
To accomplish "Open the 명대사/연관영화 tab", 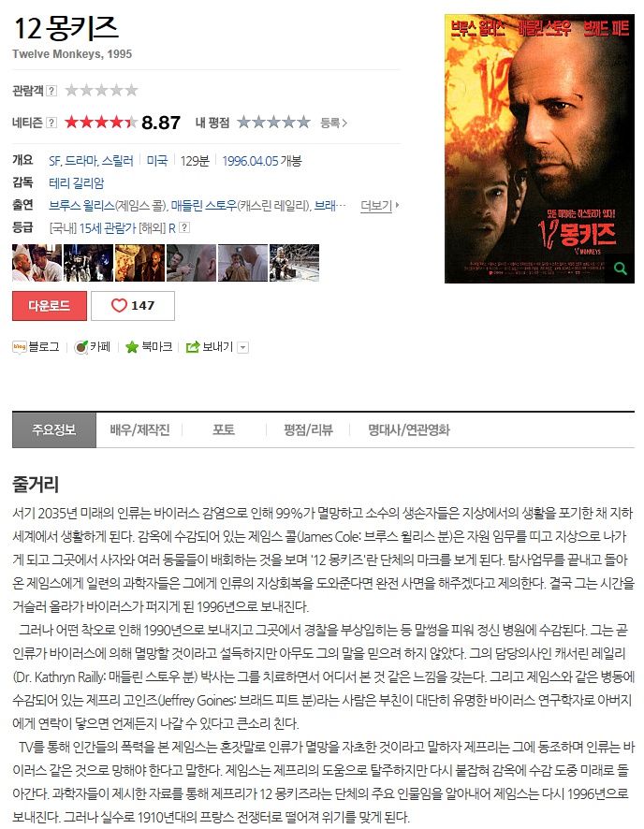I will [409, 429].
